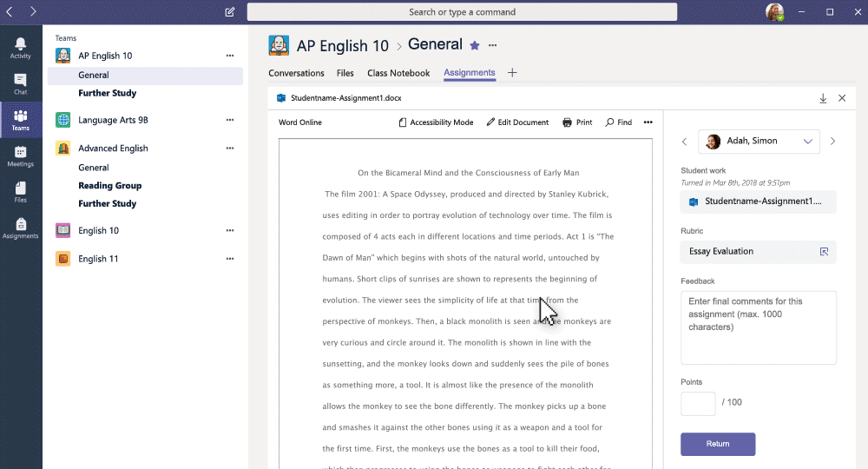Open new chat compose icon

click(x=230, y=11)
